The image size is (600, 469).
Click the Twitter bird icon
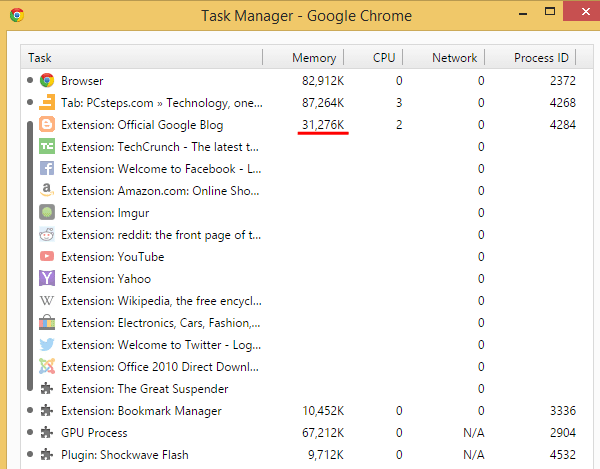click(x=47, y=345)
